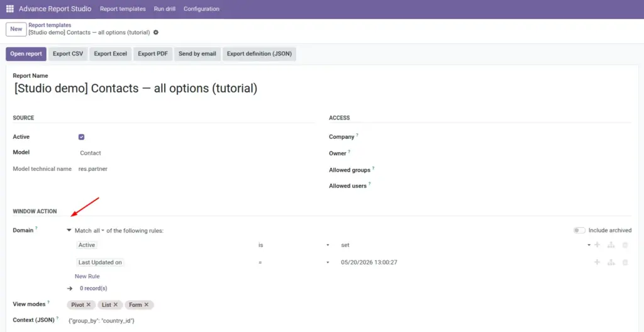
Task: Uncheck the Active checkbox
Action: pos(81,137)
